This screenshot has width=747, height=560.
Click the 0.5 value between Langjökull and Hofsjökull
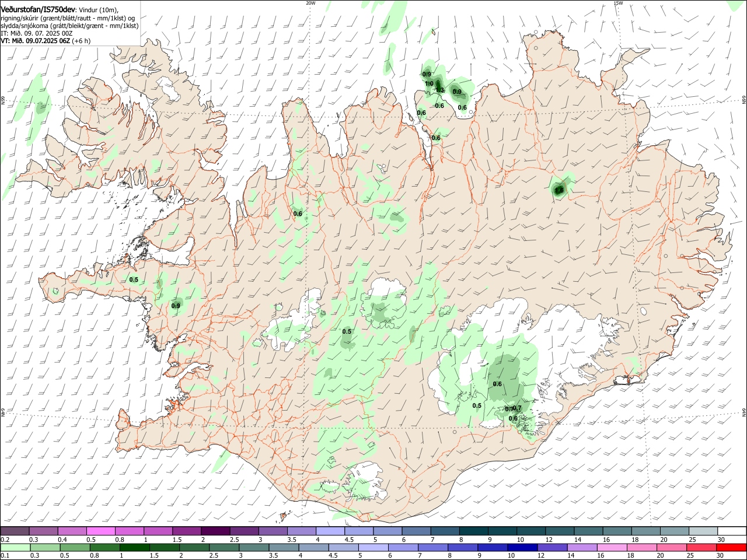pyautogui.click(x=347, y=331)
